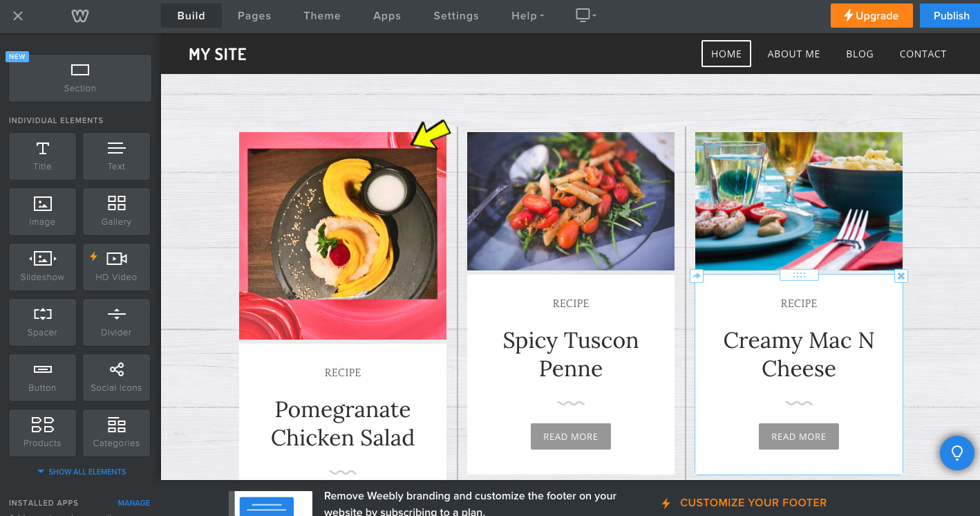Click RECIPE label above Pomegranate Chicken Salad
980x516 pixels.
[343, 373]
